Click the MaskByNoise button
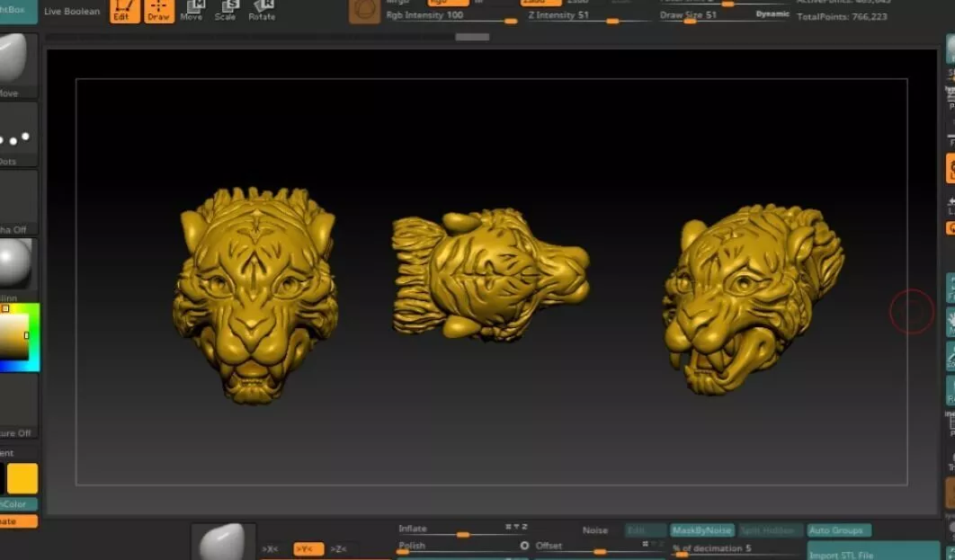The width and height of the screenshot is (955, 560). pos(701,530)
